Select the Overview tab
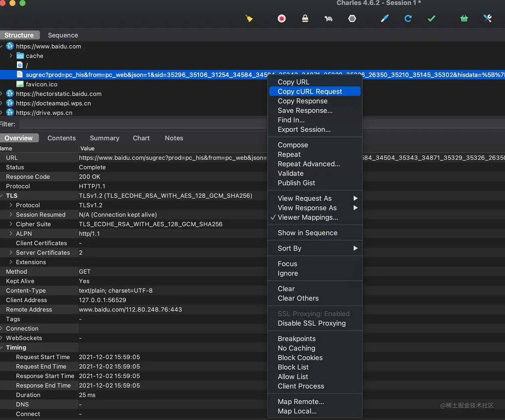 pyautogui.click(x=19, y=138)
